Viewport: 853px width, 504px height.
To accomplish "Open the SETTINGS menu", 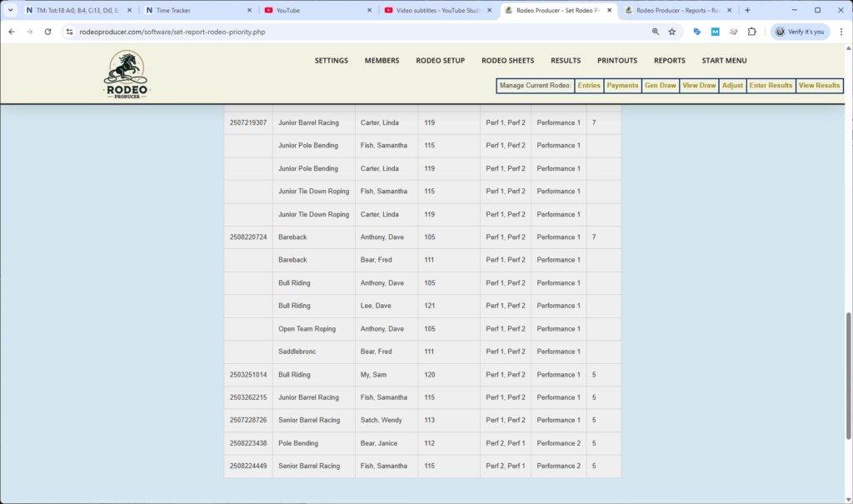I will coord(331,60).
